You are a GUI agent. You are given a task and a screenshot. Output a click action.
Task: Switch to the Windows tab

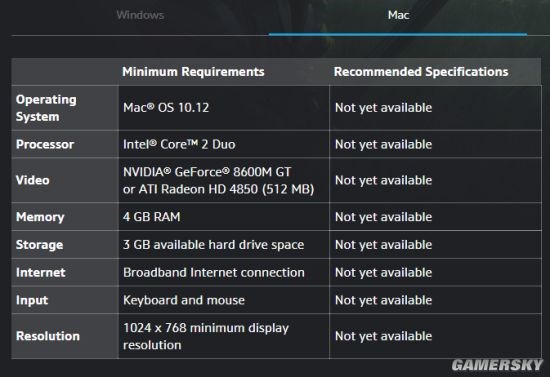click(x=140, y=15)
